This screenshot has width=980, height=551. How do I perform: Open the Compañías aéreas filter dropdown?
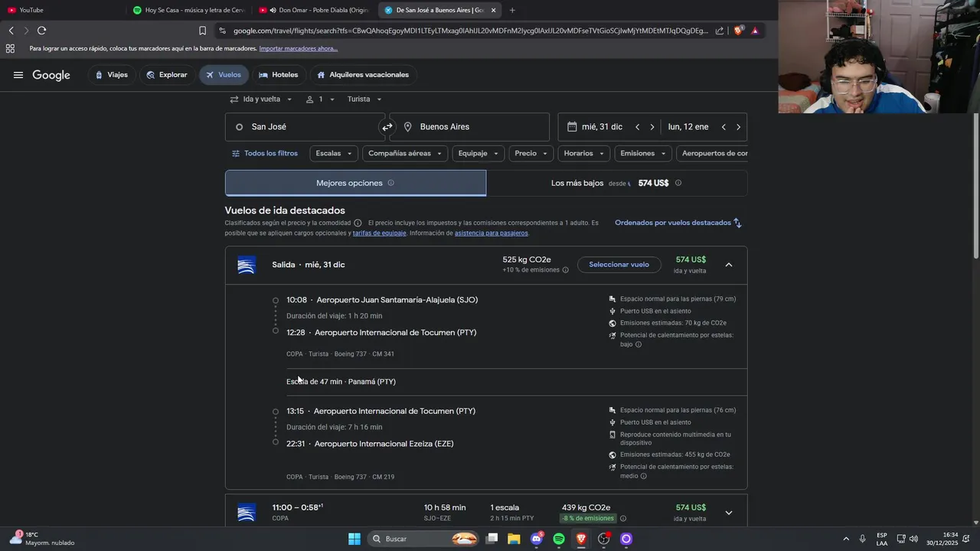coord(405,154)
